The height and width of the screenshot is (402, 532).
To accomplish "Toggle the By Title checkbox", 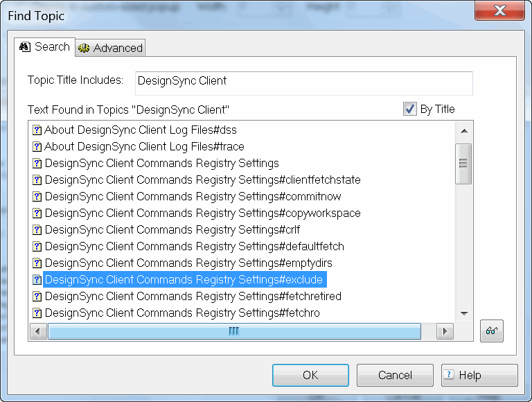I will pyautogui.click(x=410, y=109).
